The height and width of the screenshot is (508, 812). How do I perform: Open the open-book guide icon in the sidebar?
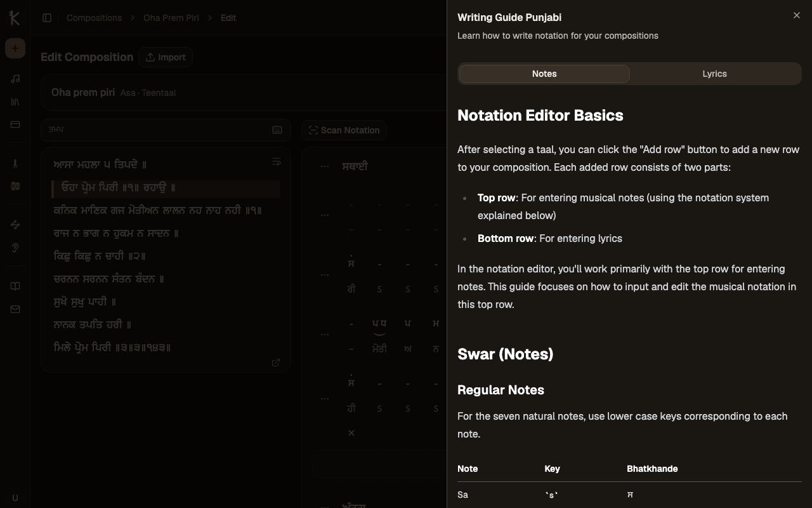(x=15, y=286)
